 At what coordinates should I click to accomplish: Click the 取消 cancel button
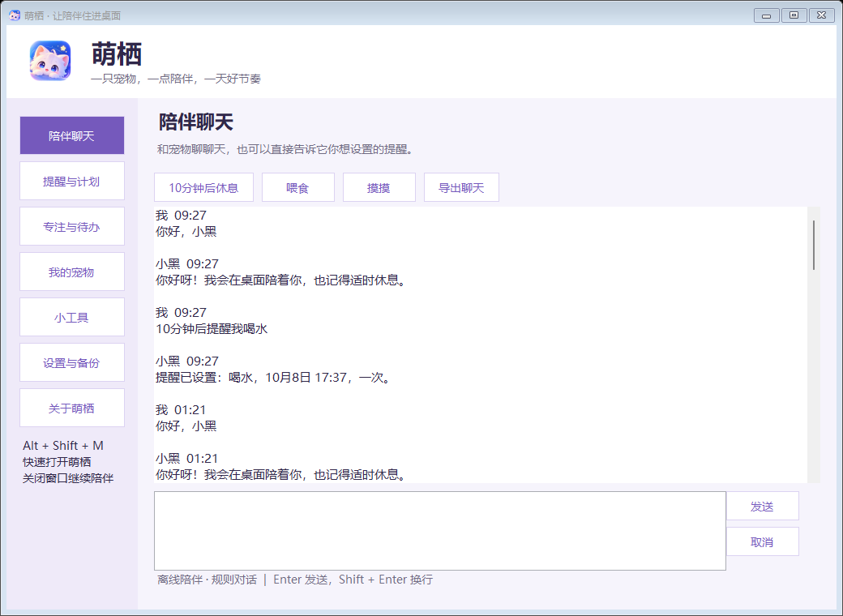click(x=763, y=541)
